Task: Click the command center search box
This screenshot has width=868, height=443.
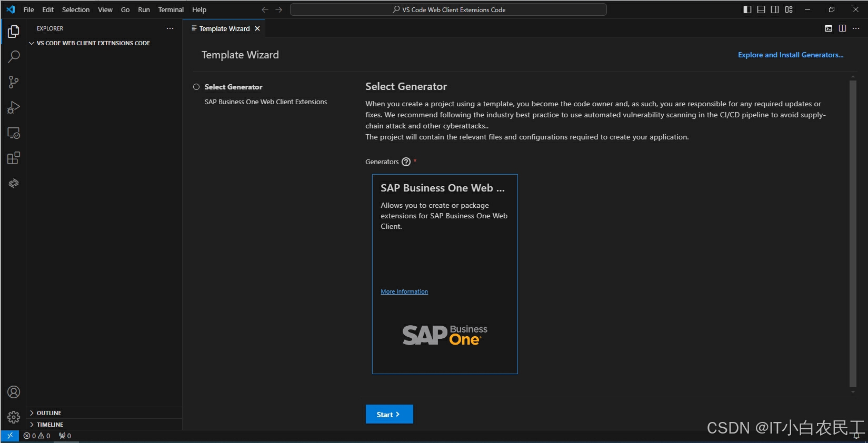Action: click(x=448, y=9)
